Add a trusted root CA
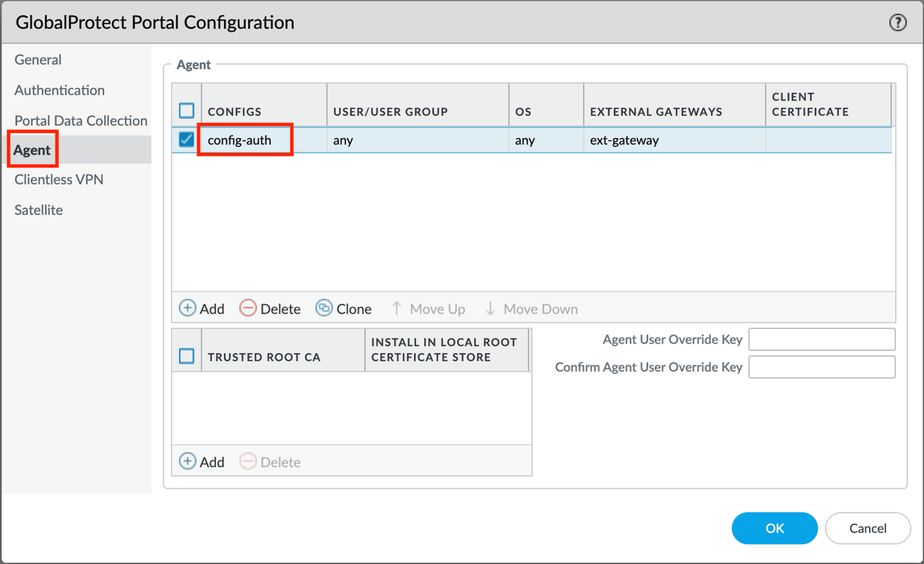This screenshot has height=564, width=924. (202, 462)
